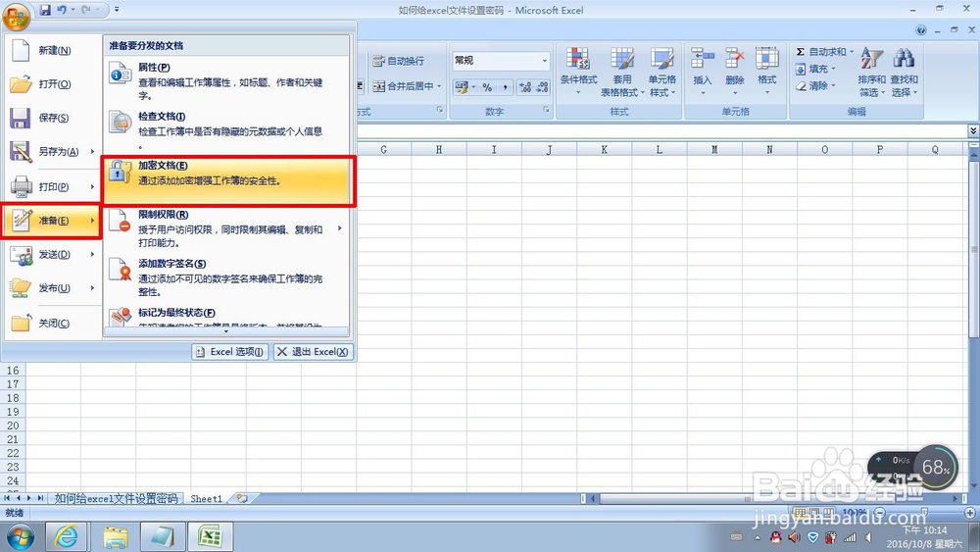Image resolution: width=980 pixels, height=552 pixels.
Task: Toggle Wrap Text (自动换行)
Action: tap(398, 61)
